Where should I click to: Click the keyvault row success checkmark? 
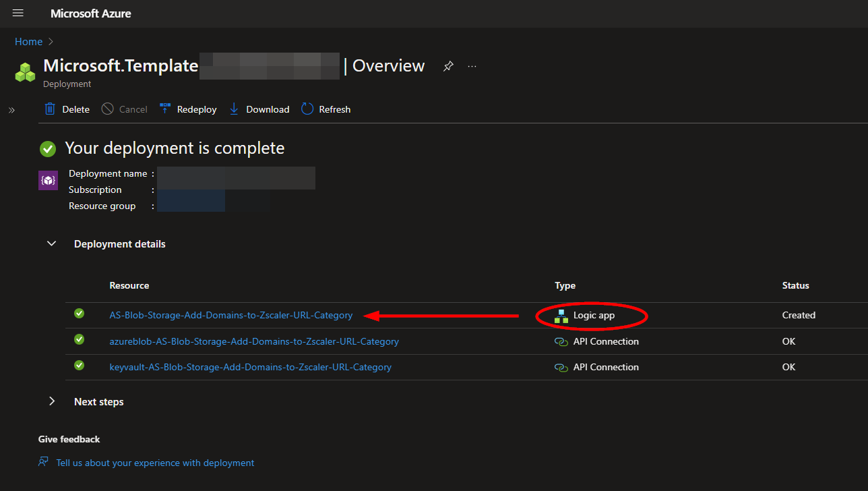(80, 365)
